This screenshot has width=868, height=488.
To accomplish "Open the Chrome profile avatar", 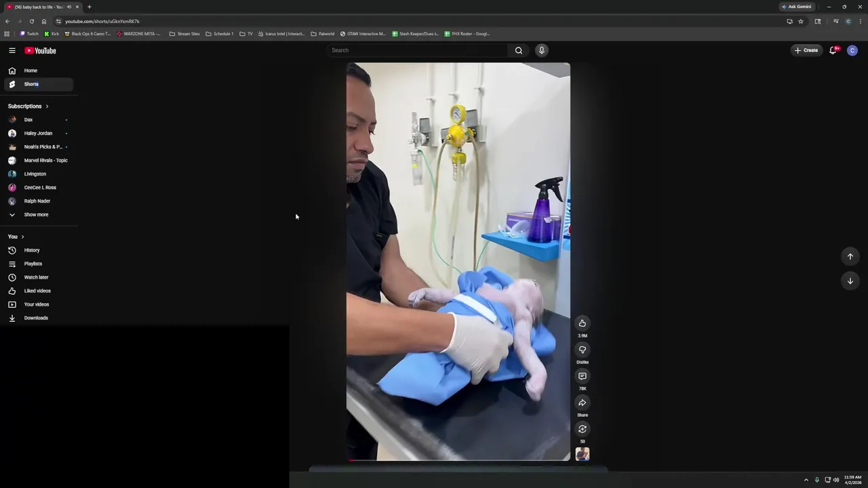I will pyautogui.click(x=848, y=21).
